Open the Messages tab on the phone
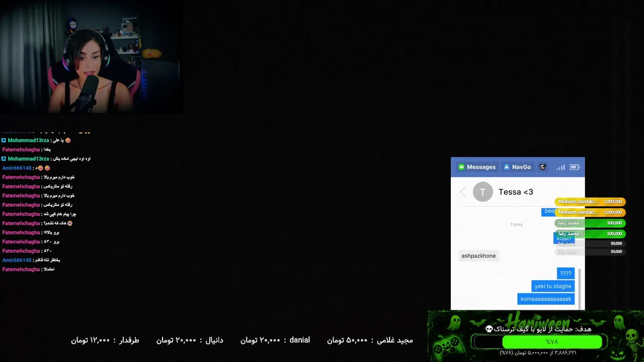 tap(476, 167)
